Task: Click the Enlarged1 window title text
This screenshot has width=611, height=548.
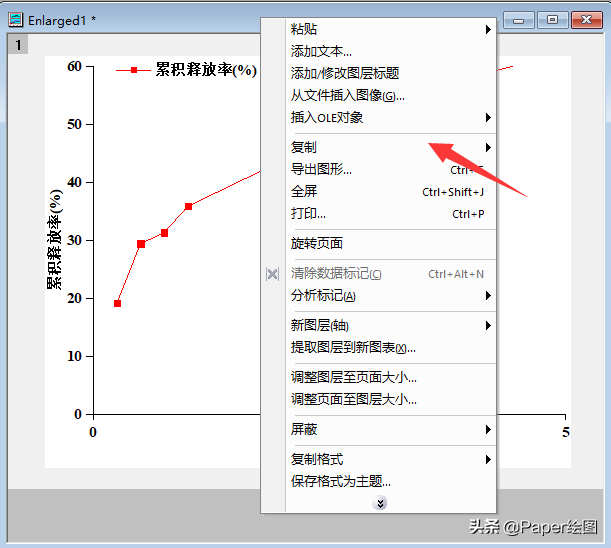Action: pyautogui.click(x=57, y=20)
